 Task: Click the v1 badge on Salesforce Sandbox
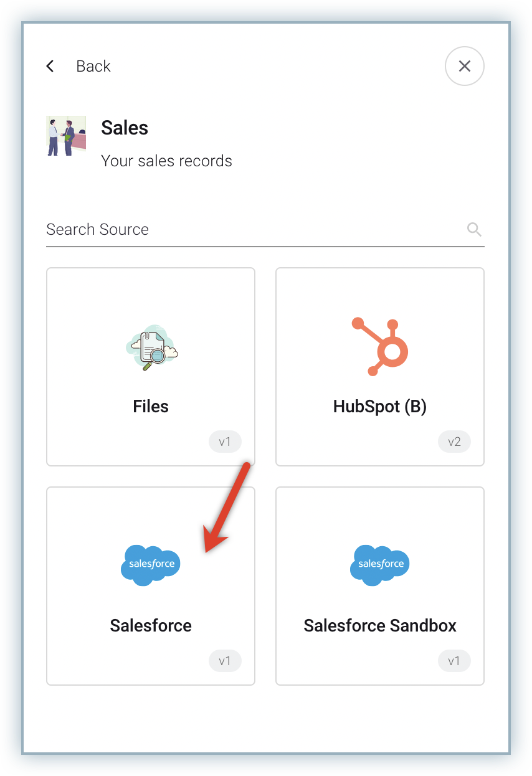(x=454, y=661)
